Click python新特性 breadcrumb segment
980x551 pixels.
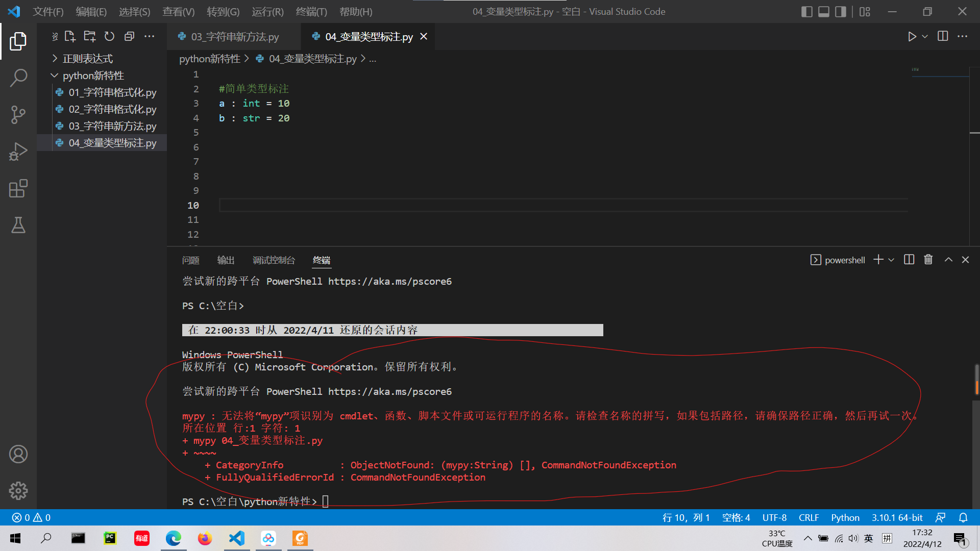pyautogui.click(x=210, y=59)
